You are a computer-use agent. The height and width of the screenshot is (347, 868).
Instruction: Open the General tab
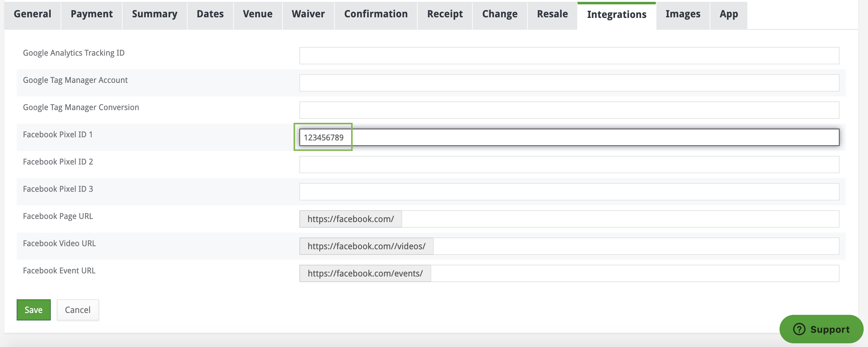(32, 15)
